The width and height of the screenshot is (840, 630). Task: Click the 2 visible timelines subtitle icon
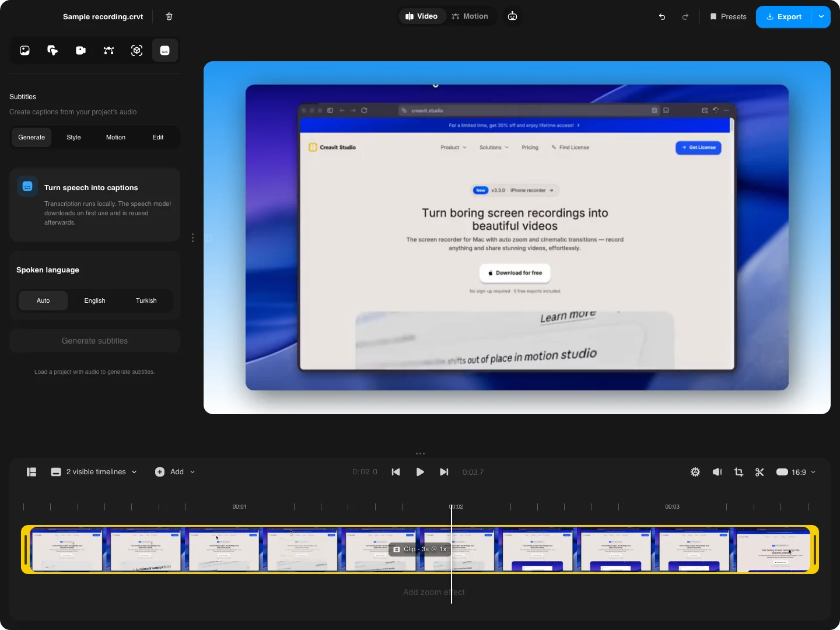tap(56, 472)
